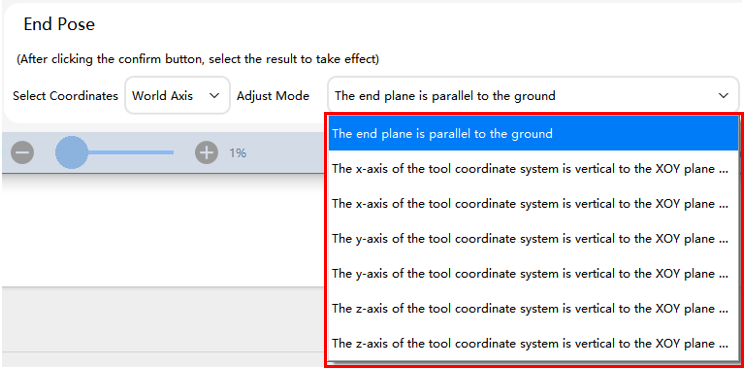Click the confirm-button hint text under End Pose

[x=198, y=60]
